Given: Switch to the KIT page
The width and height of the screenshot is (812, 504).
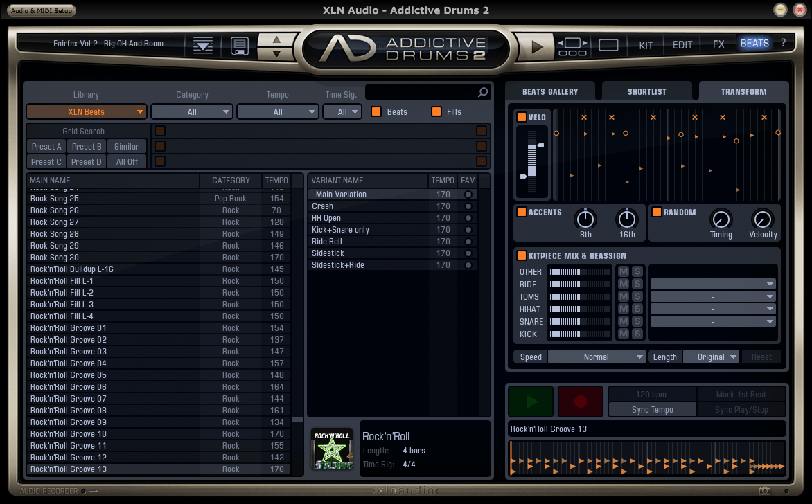Looking at the screenshot, I should pos(646,45).
